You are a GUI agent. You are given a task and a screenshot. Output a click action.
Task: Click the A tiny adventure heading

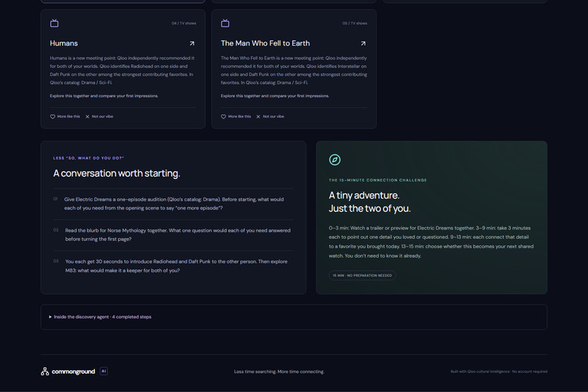pos(370,201)
